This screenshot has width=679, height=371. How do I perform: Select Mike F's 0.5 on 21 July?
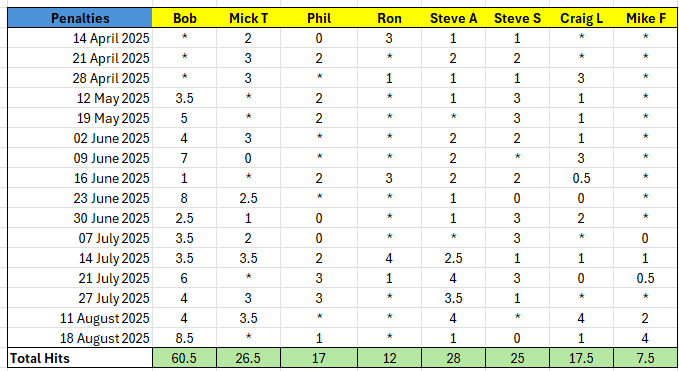(x=646, y=278)
